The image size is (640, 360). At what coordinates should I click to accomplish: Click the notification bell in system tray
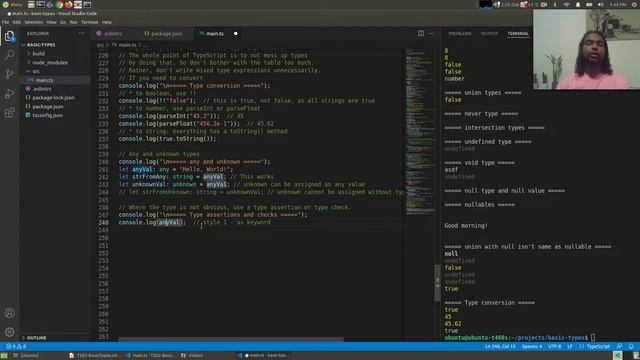click(x=578, y=4)
